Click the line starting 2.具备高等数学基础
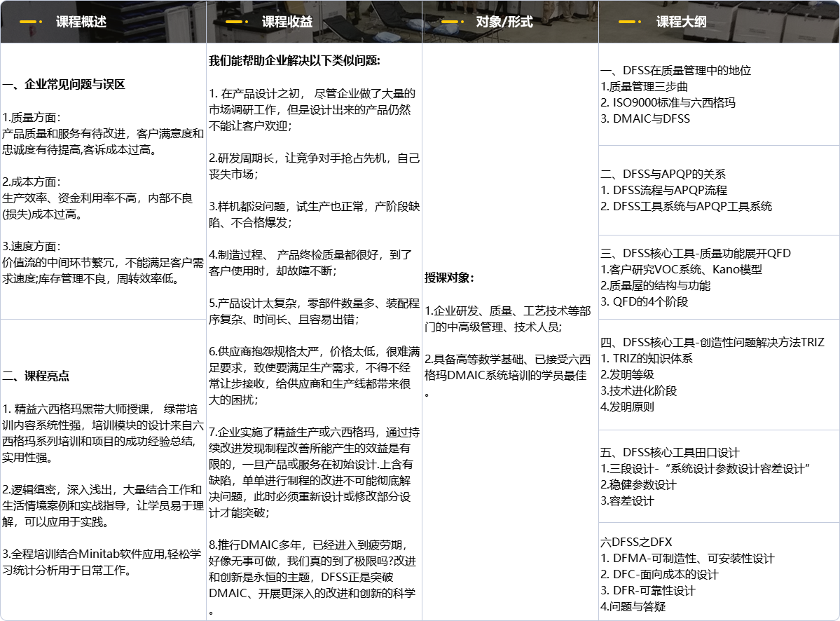This screenshot has width=840, height=621. coord(508,359)
